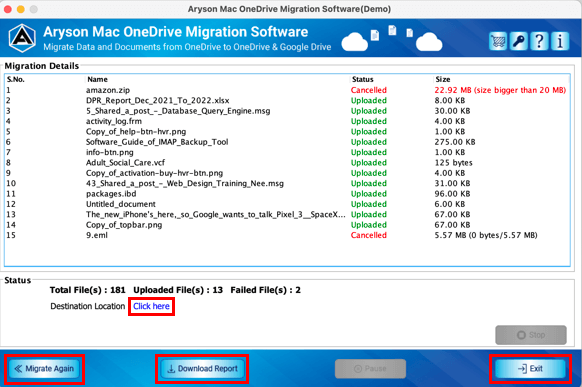The image size is (582, 387).
Task: Select the 9.eml file row
Action: point(287,236)
